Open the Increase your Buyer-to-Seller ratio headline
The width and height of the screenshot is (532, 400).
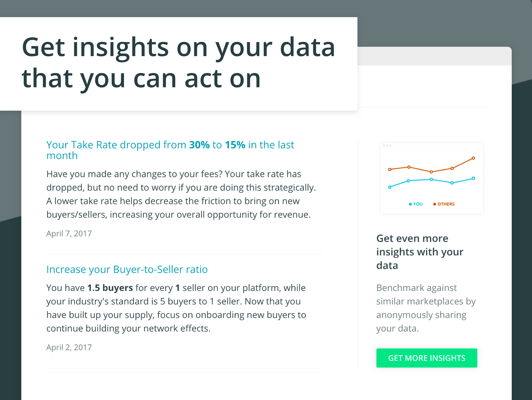[x=127, y=269]
